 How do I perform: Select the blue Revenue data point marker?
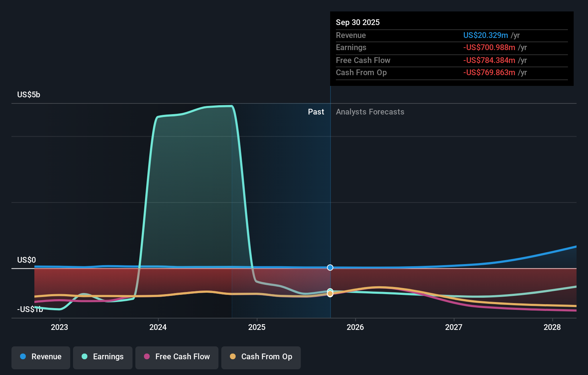[x=330, y=267]
